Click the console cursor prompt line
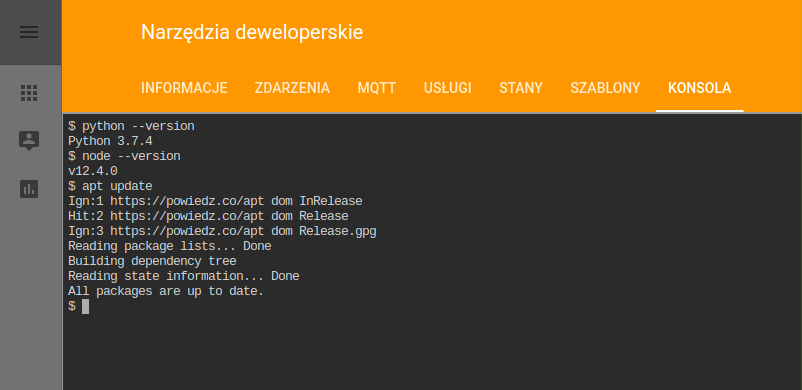This screenshot has width=802, height=390. [x=78, y=306]
